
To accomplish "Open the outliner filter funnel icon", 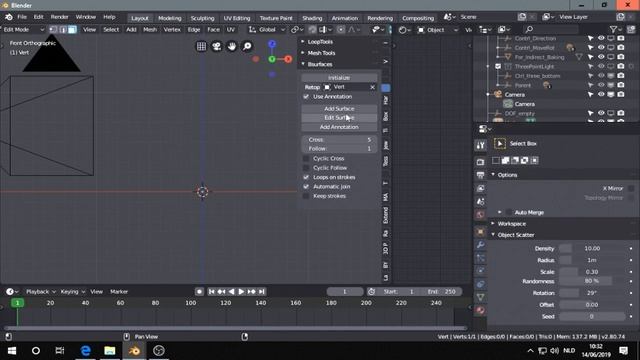I will click(613, 29).
